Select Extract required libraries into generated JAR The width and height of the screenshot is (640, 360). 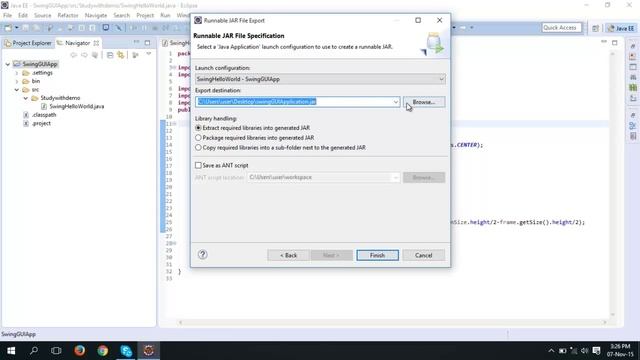[253, 128]
